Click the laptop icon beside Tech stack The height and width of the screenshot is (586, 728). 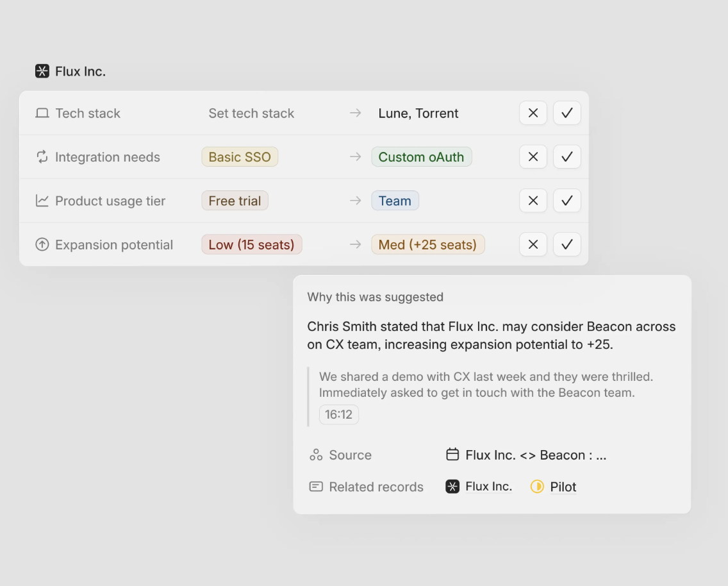(x=42, y=113)
